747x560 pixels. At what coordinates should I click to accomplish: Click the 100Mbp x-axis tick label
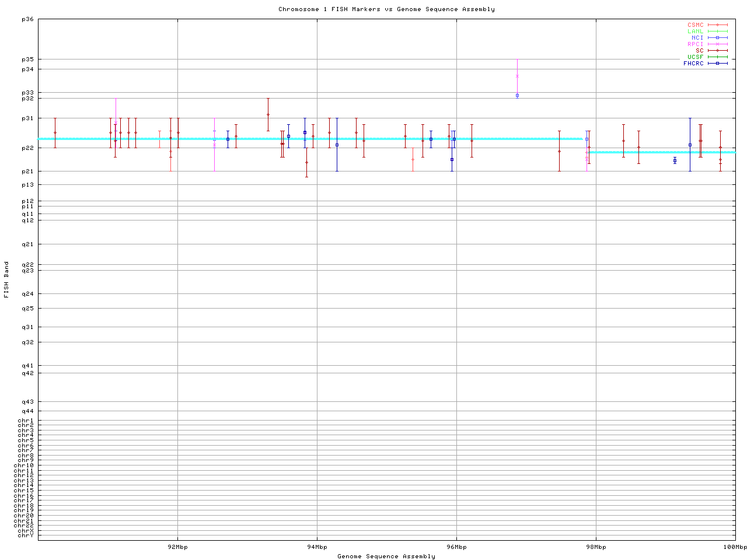point(735,547)
